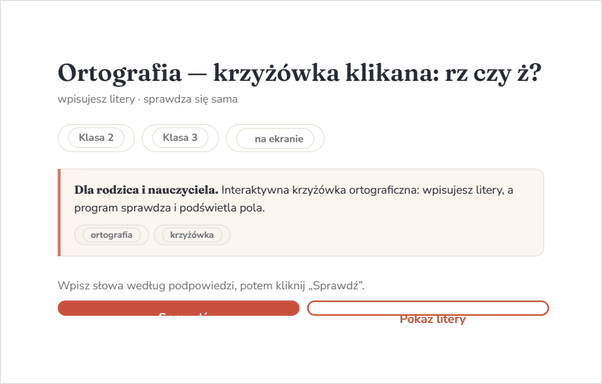The height and width of the screenshot is (384, 602).
Task: Select the Klasa 2 chip
Action: pyautogui.click(x=96, y=138)
